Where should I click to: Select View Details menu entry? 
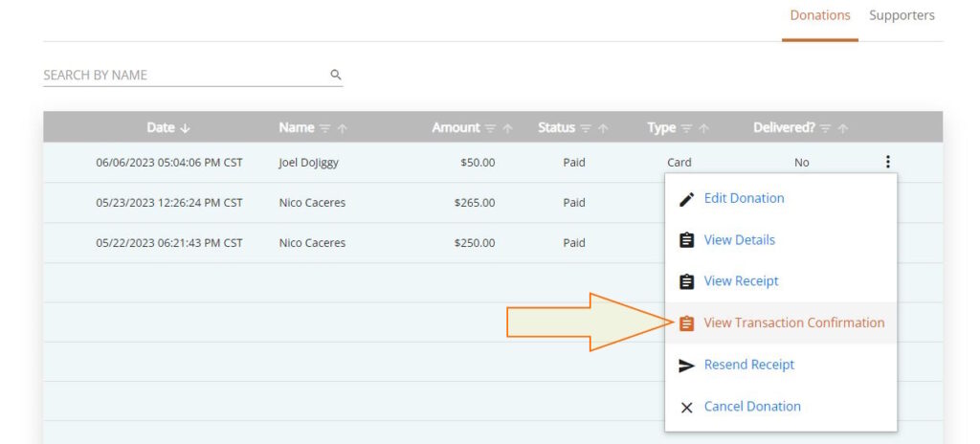pos(740,240)
